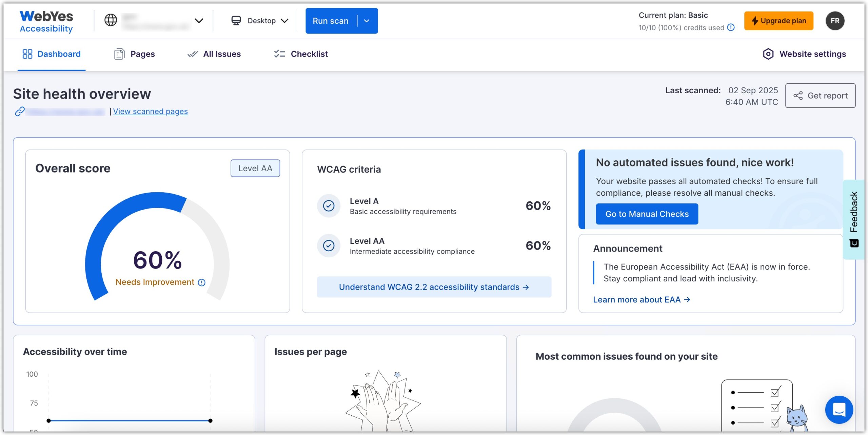Open the FR user avatar menu
This screenshot has height=435, width=868.
point(835,21)
